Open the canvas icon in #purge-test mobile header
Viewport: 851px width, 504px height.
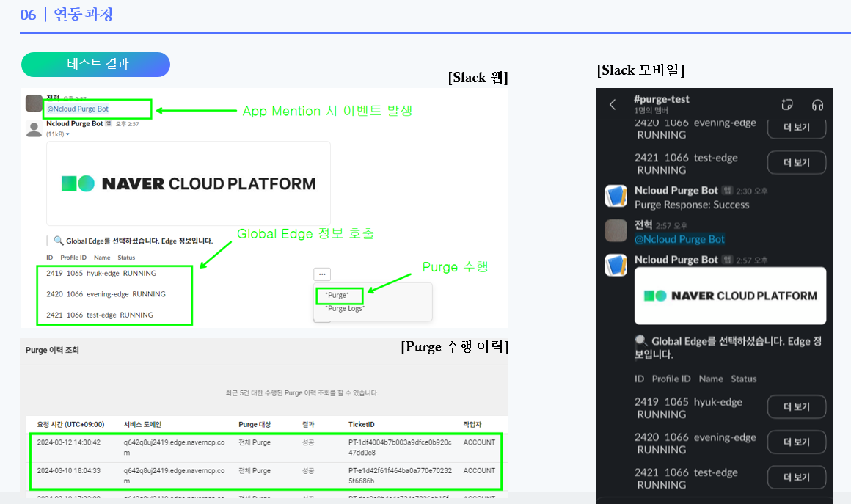pos(787,104)
